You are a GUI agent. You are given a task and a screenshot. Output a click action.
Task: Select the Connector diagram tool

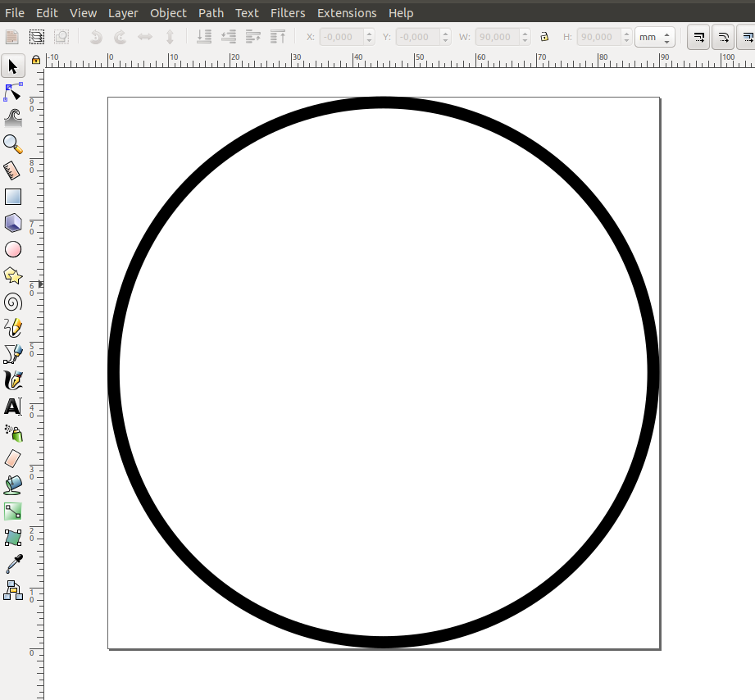click(x=13, y=590)
